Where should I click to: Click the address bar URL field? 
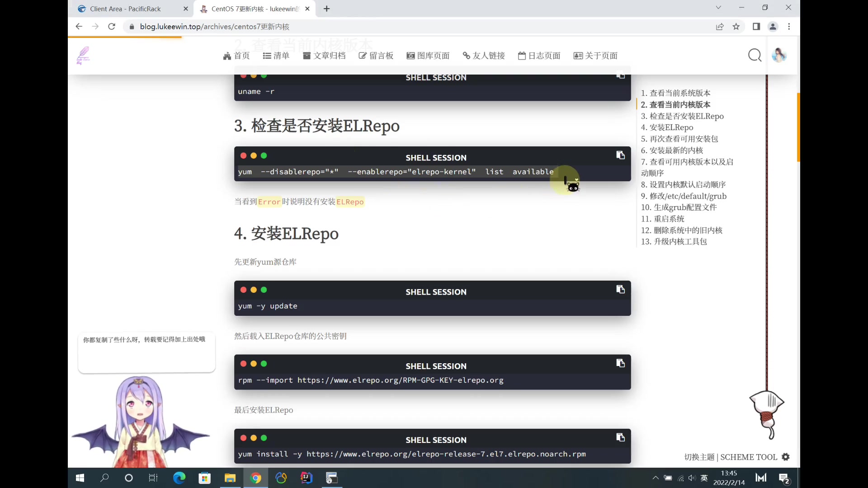pos(418,27)
